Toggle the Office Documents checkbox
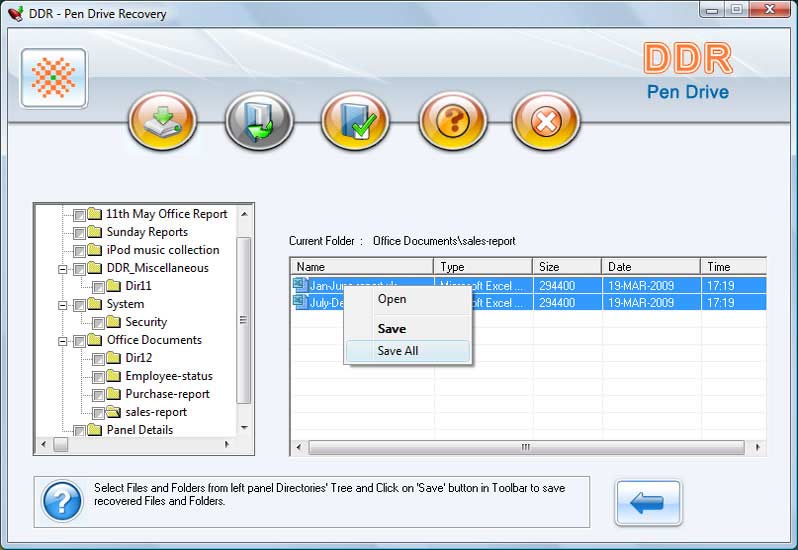The width and height of the screenshot is (798, 550). tap(79, 341)
